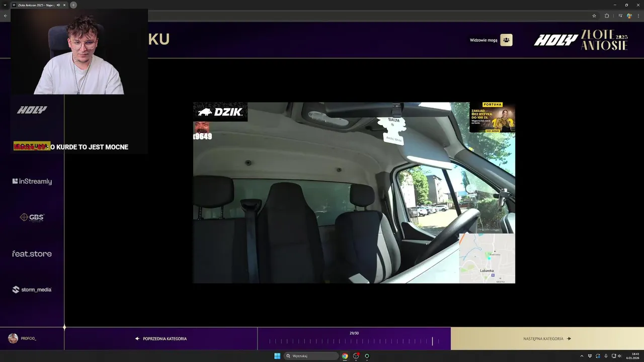The image size is (644, 362).
Task: Select the Złote Antosie 2025 browser tab
Action: tap(39, 5)
